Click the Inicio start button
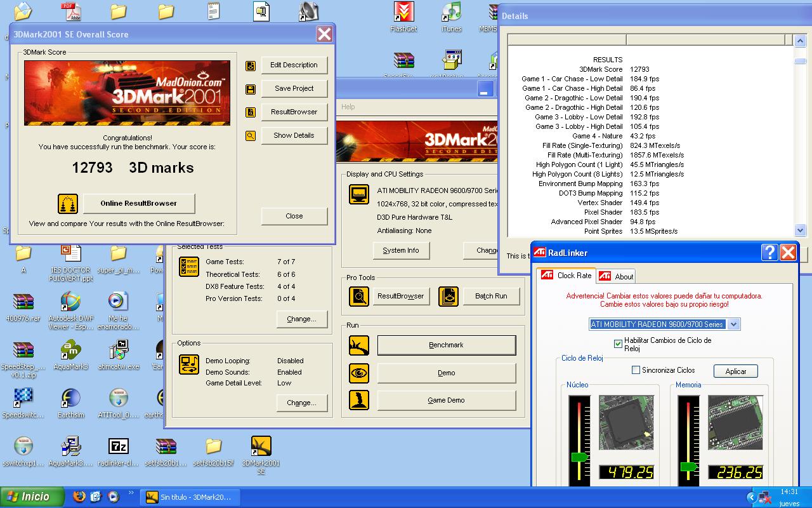This screenshot has height=508, width=812. pyautogui.click(x=33, y=497)
